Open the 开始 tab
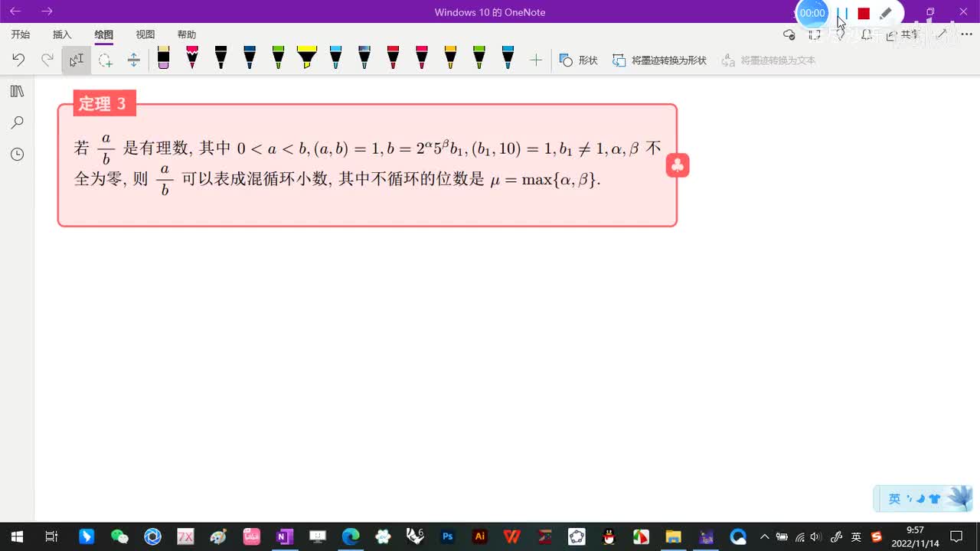This screenshot has width=980, height=551. [21, 34]
